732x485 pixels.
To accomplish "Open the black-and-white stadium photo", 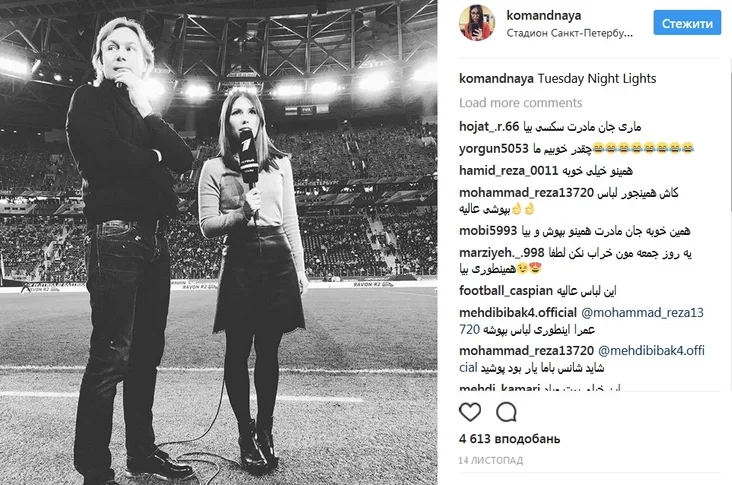I will click(x=218, y=242).
